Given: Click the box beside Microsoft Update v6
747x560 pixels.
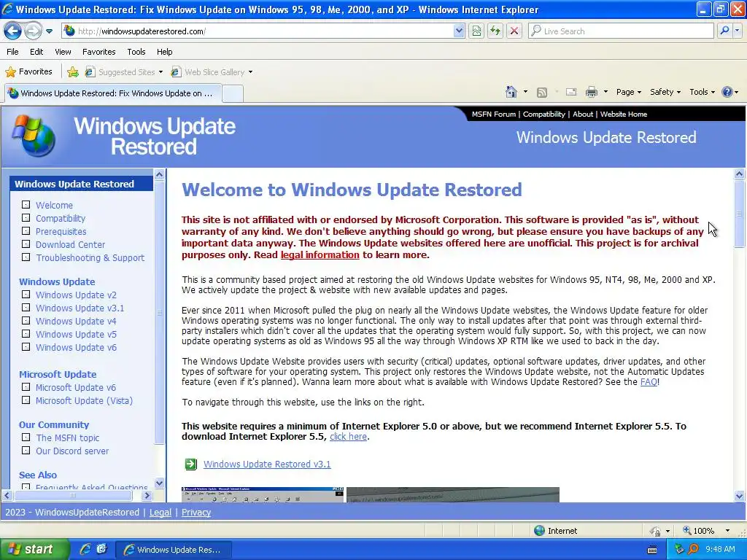Looking at the screenshot, I should (26, 387).
